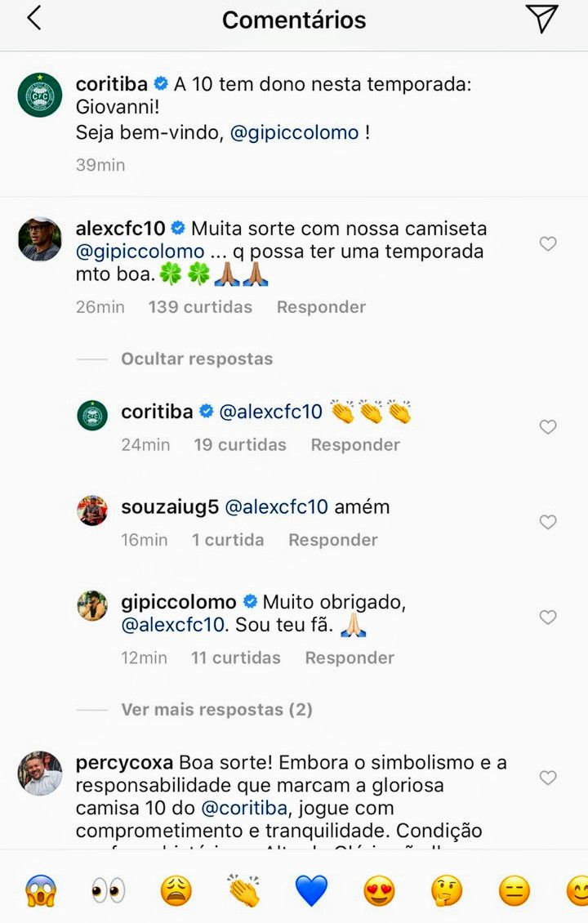This screenshot has width=588, height=923.
Task: Open percycoxa's profile picture
Action: point(40,773)
